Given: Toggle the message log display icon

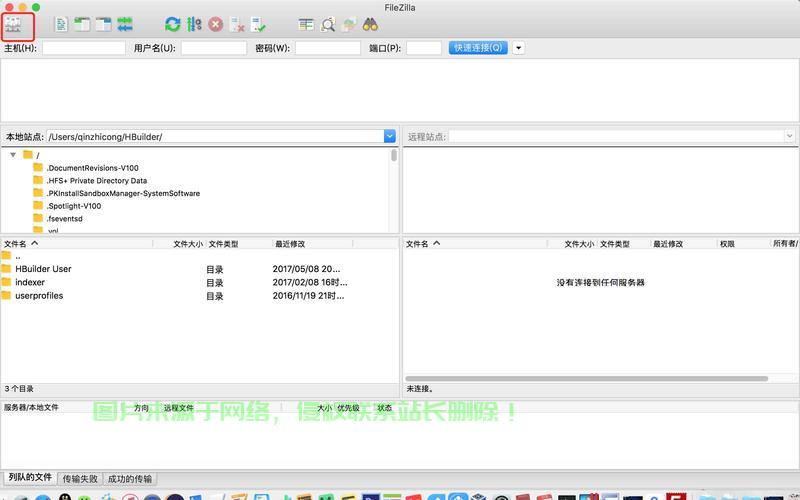Looking at the screenshot, I should (x=61, y=24).
